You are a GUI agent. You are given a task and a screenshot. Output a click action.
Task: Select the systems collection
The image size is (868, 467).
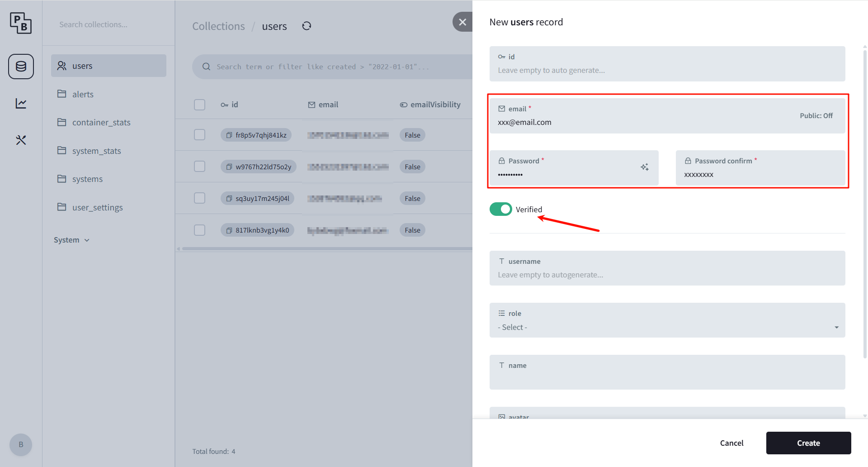point(108,179)
